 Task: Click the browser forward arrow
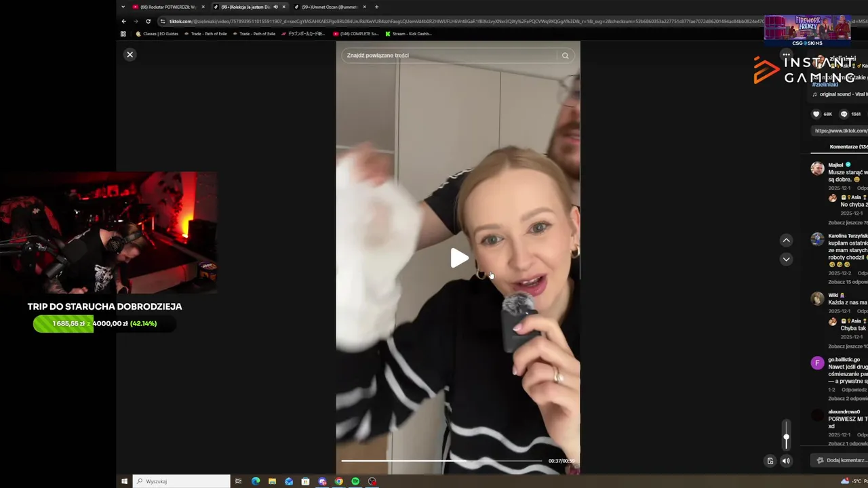click(136, 21)
